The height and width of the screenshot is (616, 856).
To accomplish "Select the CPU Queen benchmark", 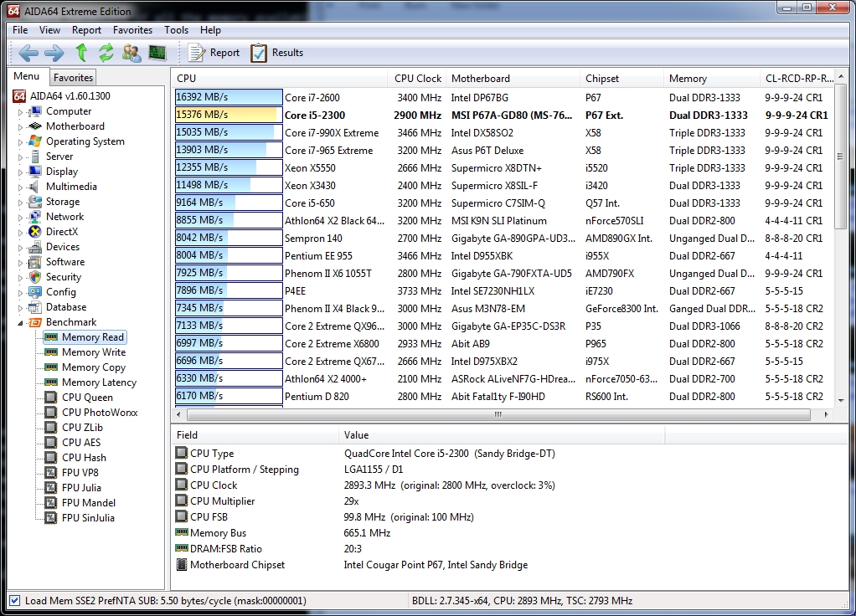I will tap(87, 398).
